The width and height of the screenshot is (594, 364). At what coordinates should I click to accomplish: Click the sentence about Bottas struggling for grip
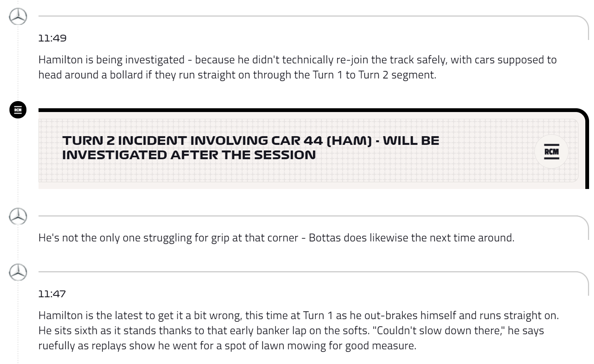[276, 238]
